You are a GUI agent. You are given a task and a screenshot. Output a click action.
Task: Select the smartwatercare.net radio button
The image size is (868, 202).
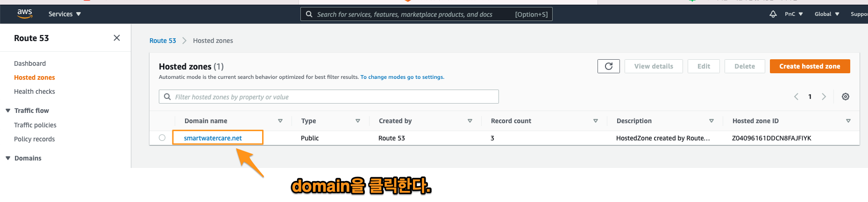pos(162,138)
